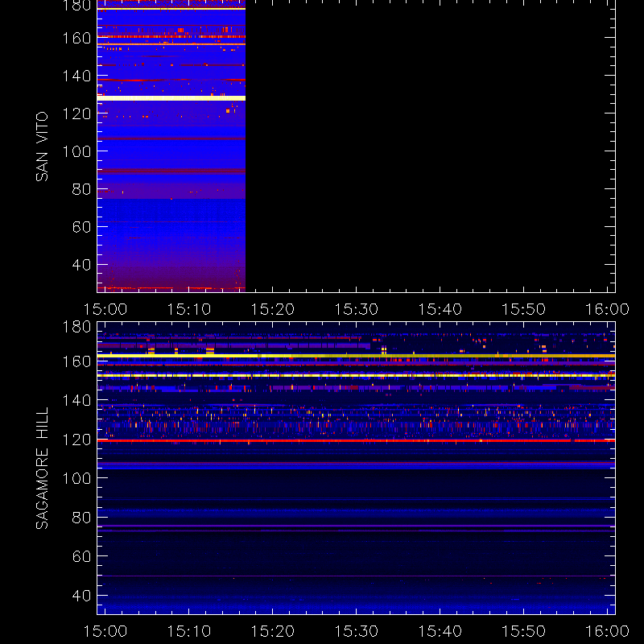Choose the 60 label on Sagamore Hill axis
Viewport: 644px width, 644px height.
point(82,556)
